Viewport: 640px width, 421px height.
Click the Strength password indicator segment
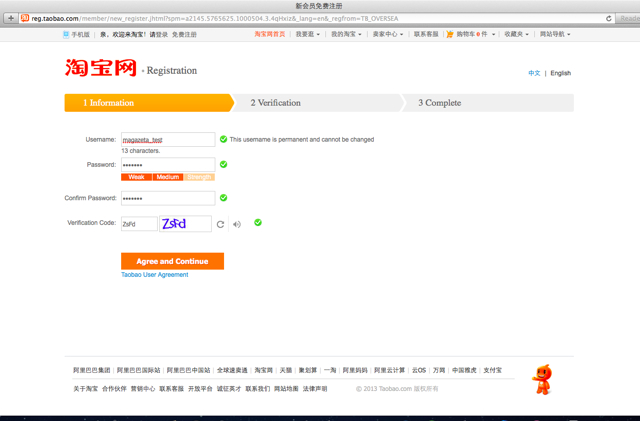coord(199,177)
